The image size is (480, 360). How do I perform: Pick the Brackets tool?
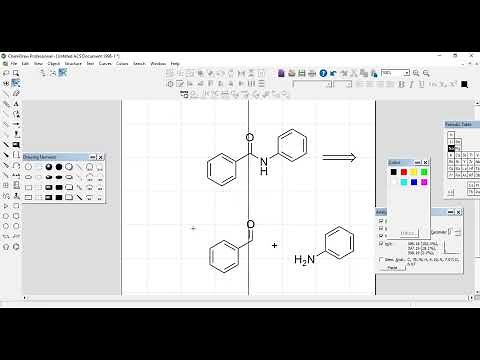16,155
